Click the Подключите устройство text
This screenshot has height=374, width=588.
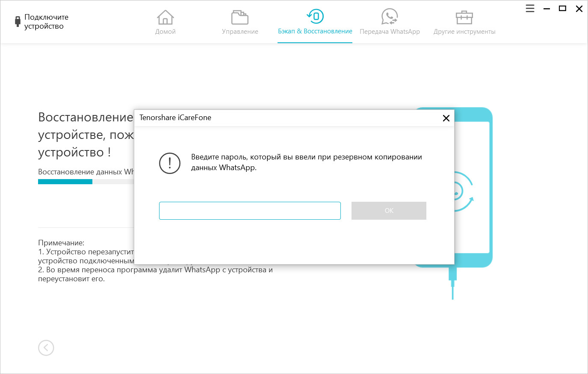(46, 22)
